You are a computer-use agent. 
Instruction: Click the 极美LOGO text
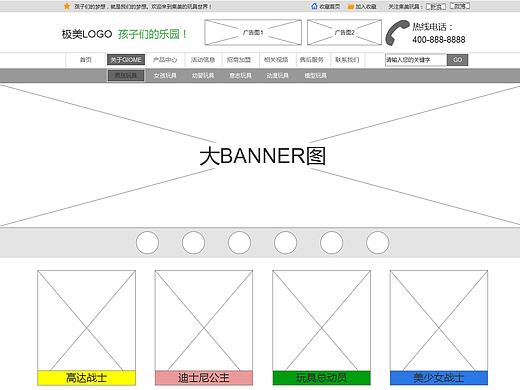click(x=87, y=34)
